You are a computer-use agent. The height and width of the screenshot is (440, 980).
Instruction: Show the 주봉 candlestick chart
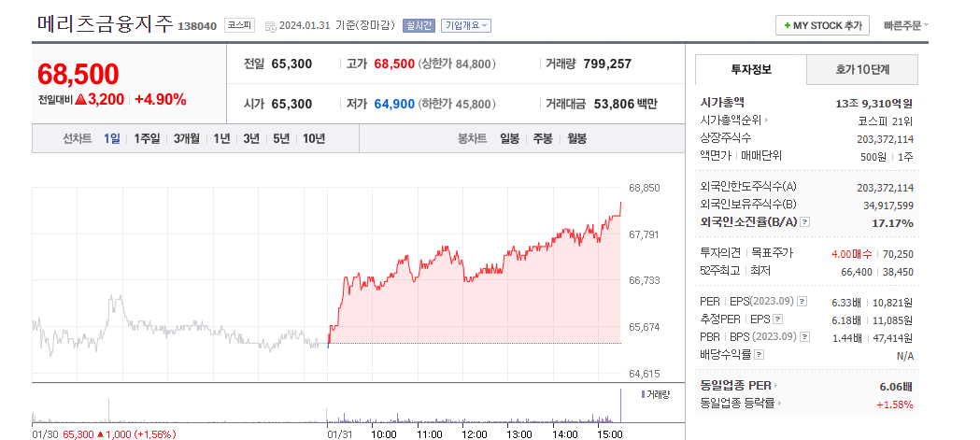tap(543, 139)
